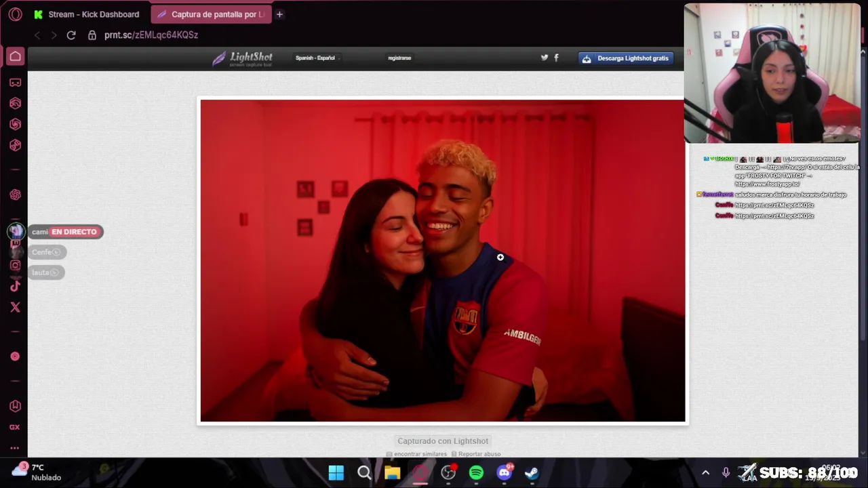Open Lightshot's Twitter bird icon
Screen dimensions: 868x488
click(544, 58)
